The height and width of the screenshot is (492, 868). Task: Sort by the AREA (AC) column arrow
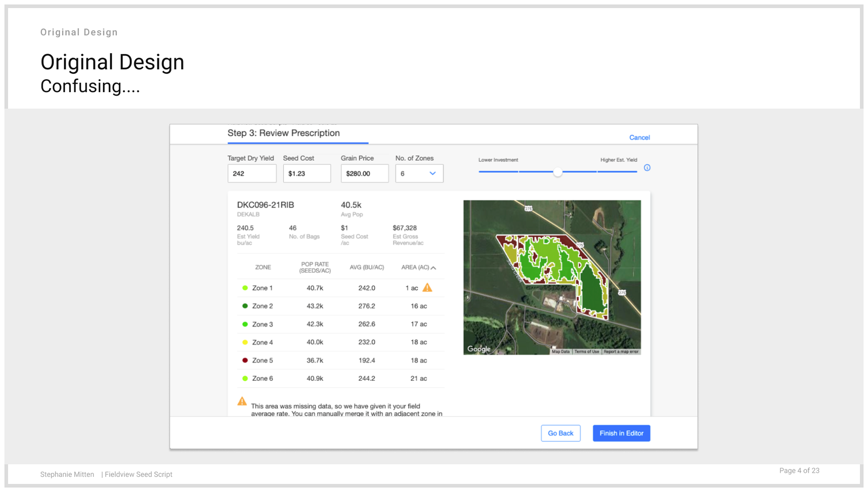point(434,268)
